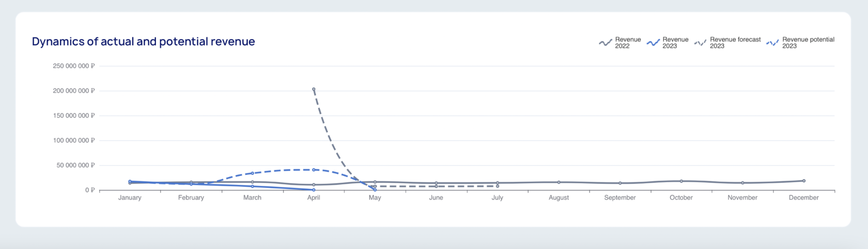Click the March revenue potential data point
The image size is (868, 249).
[x=252, y=173]
